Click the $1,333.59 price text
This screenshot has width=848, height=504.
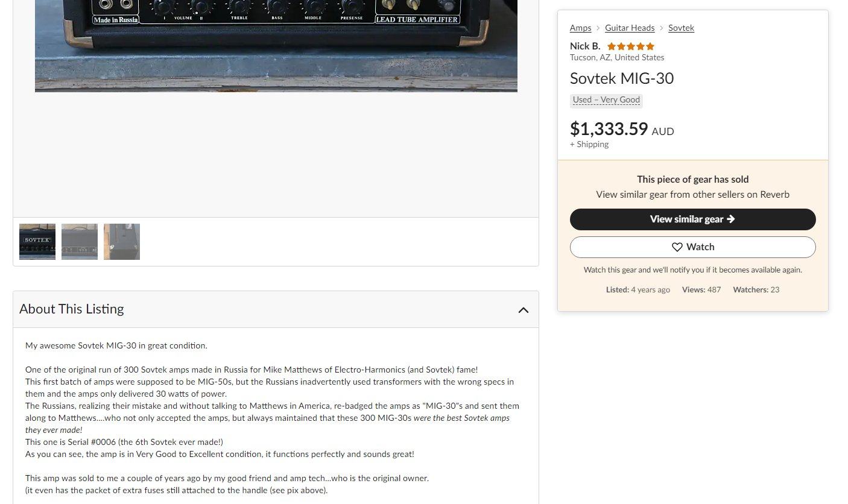pyautogui.click(x=609, y=129)
